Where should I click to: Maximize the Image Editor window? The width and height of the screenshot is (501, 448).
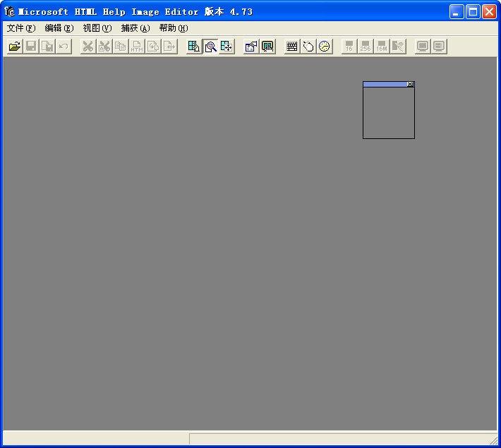click(x=473, y=12)
